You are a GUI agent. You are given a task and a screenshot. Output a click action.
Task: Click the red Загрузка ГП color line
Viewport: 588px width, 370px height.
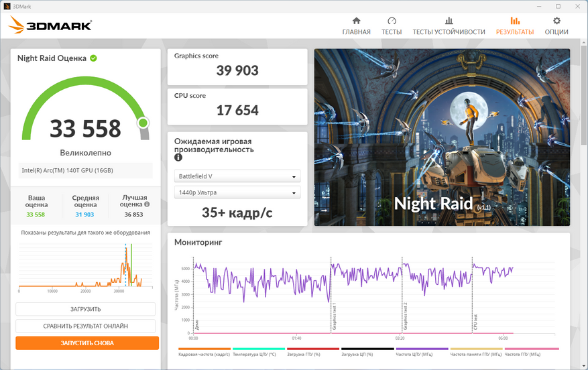313,349
